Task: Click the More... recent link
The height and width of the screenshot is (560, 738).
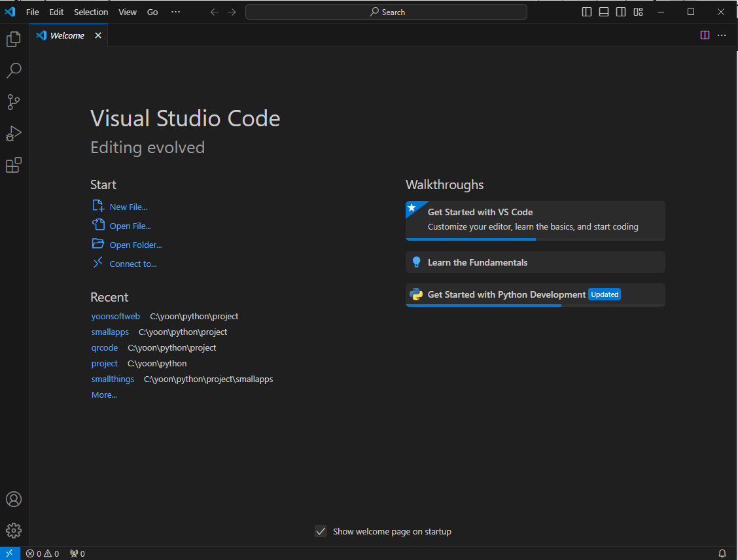Action: point(104,395)
